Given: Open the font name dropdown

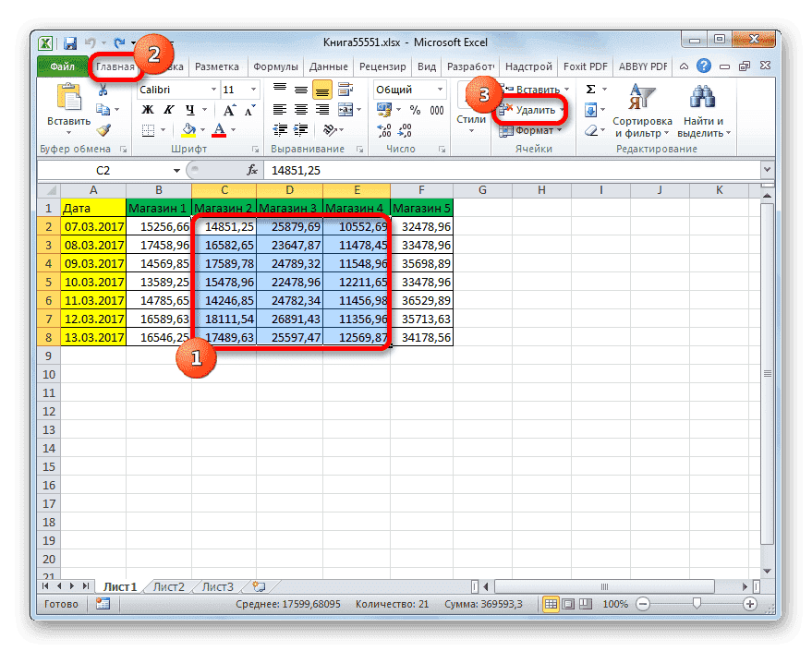Looking at the screenshot, I should point(213,90).
